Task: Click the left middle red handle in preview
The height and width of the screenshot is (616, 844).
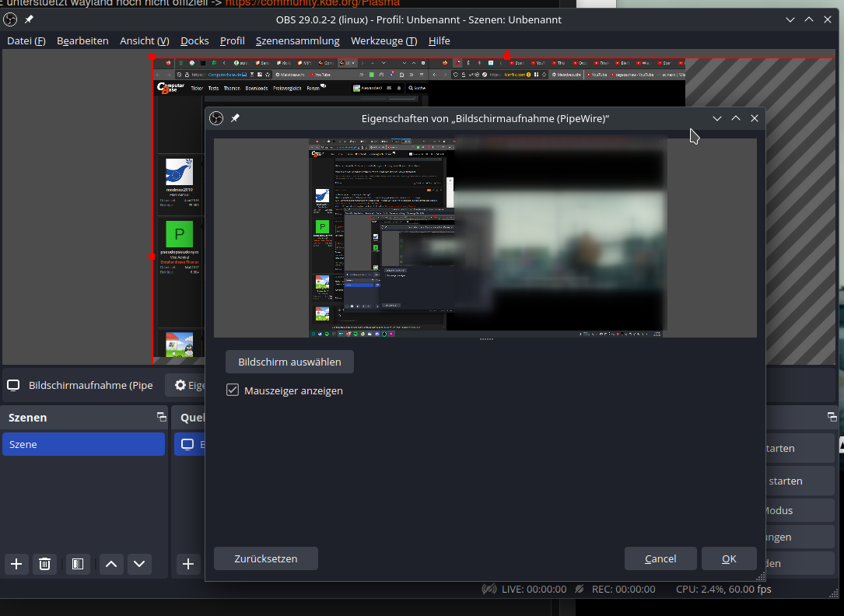Action: point(152,257)
